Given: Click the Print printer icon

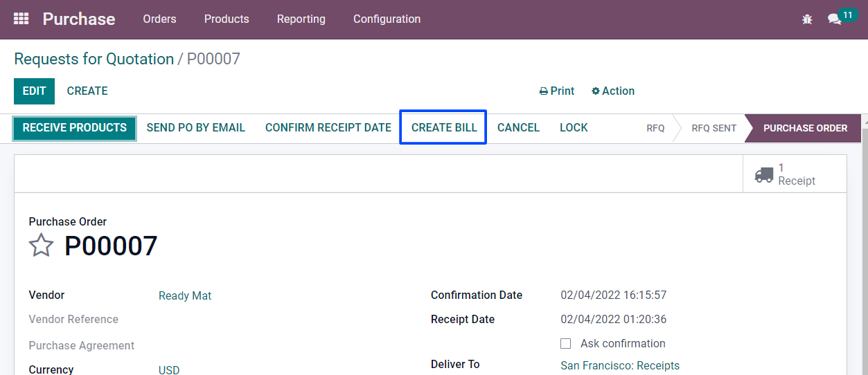Looking at the screenshot, I should click(544, 91).
